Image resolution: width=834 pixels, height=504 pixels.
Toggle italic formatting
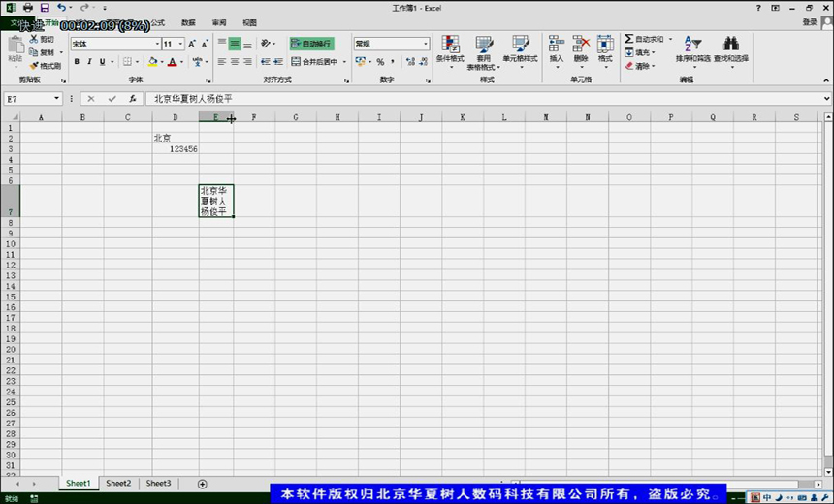point(89,62)
